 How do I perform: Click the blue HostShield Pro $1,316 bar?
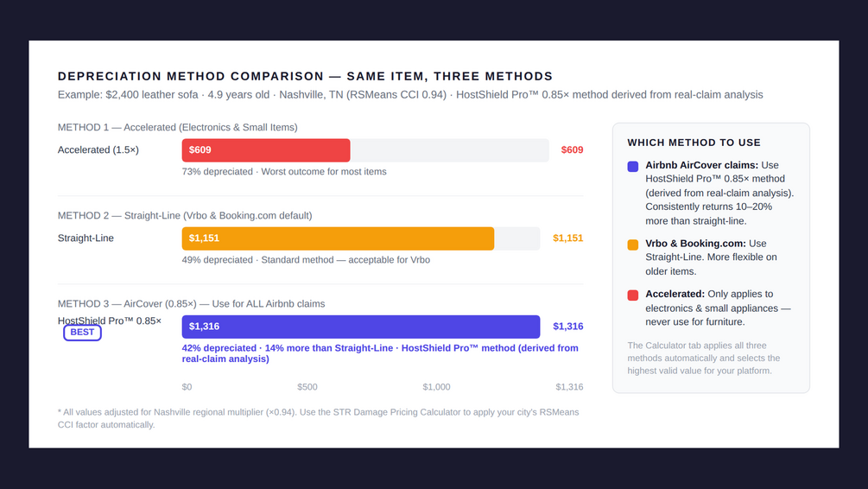pyautogui.click(x=361, y=327)
